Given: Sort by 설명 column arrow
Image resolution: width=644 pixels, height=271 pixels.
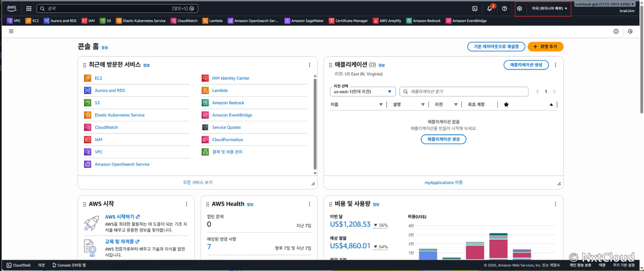Looking at the screenshot, I should click(423, 104).
